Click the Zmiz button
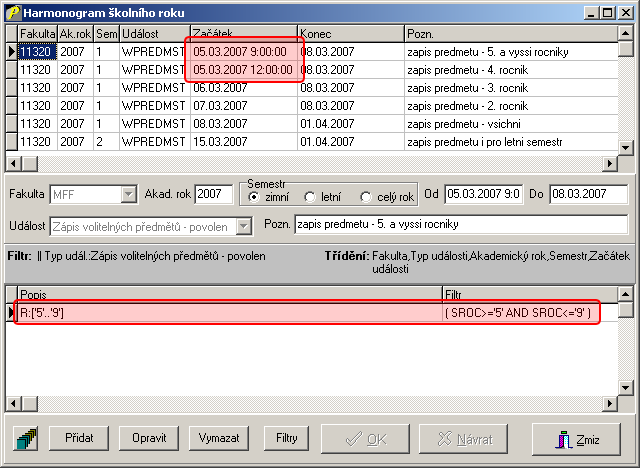This screenshot has height=468, width=640. tap(583, 438)
